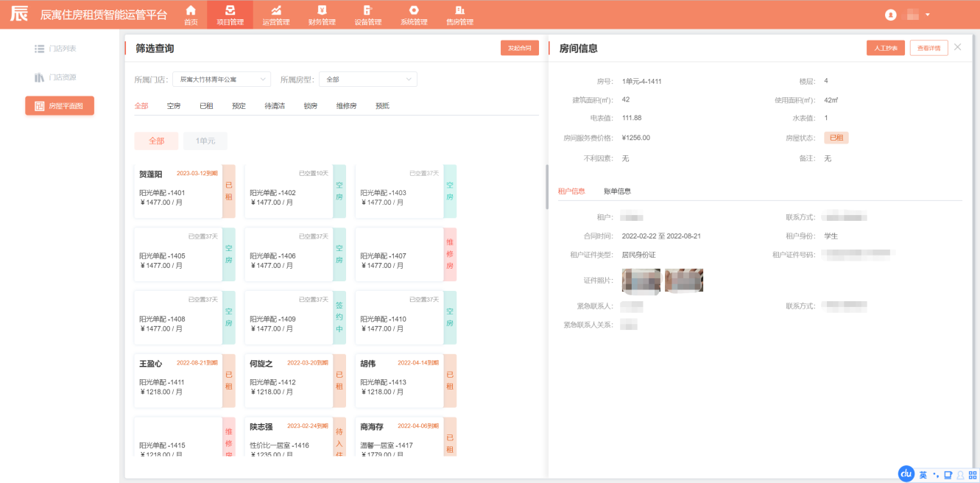The height and width of the screenshot is (483, 980).
Task: Switch to the 账单信息 tab
Action: tap(617, 191)
